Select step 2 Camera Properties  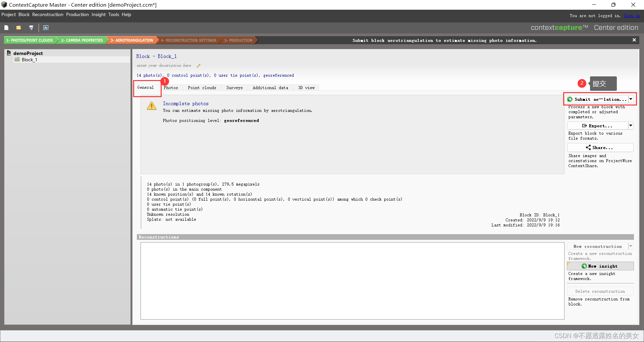tap(82, 40)
